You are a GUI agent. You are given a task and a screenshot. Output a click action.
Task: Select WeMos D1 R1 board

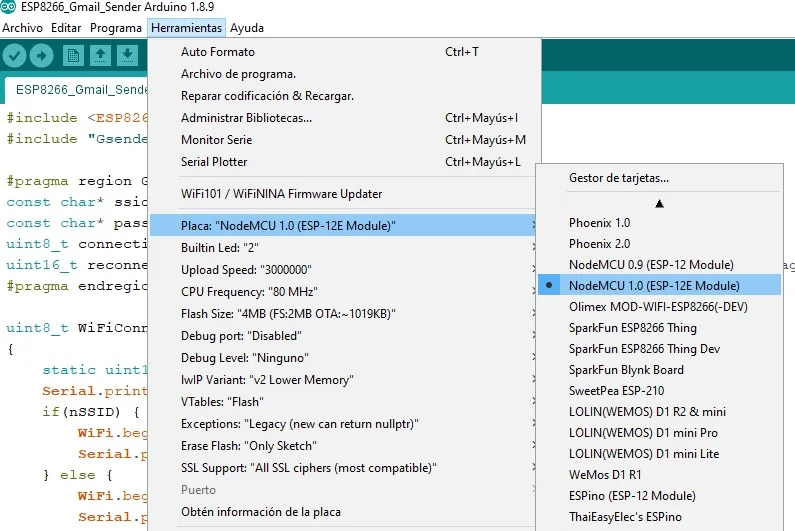pyautogui.click(x=659, y=475)
